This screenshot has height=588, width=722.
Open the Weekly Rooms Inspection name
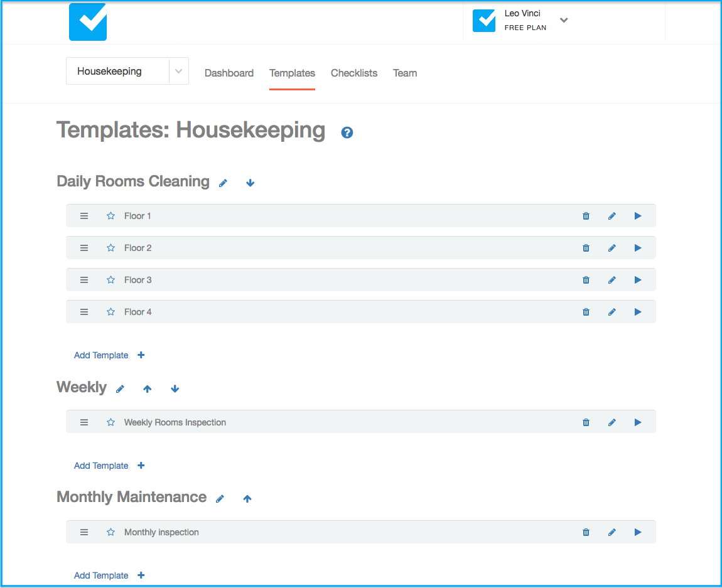(175, 422)
